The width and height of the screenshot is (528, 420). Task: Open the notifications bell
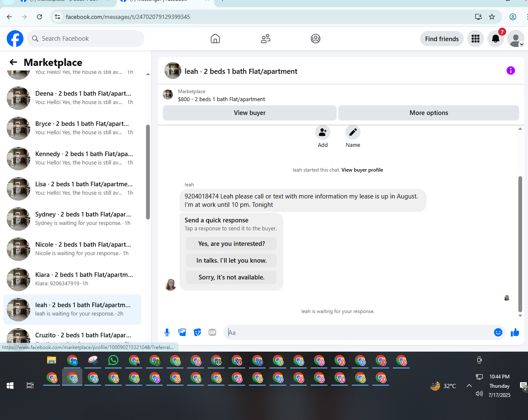(x=496, y=39)
